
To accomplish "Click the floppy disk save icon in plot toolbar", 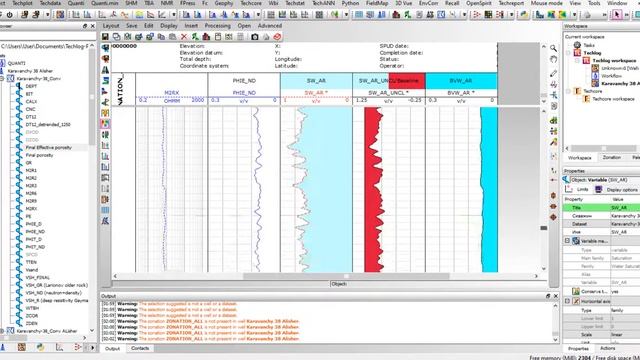I will click(x=105, y=37).
